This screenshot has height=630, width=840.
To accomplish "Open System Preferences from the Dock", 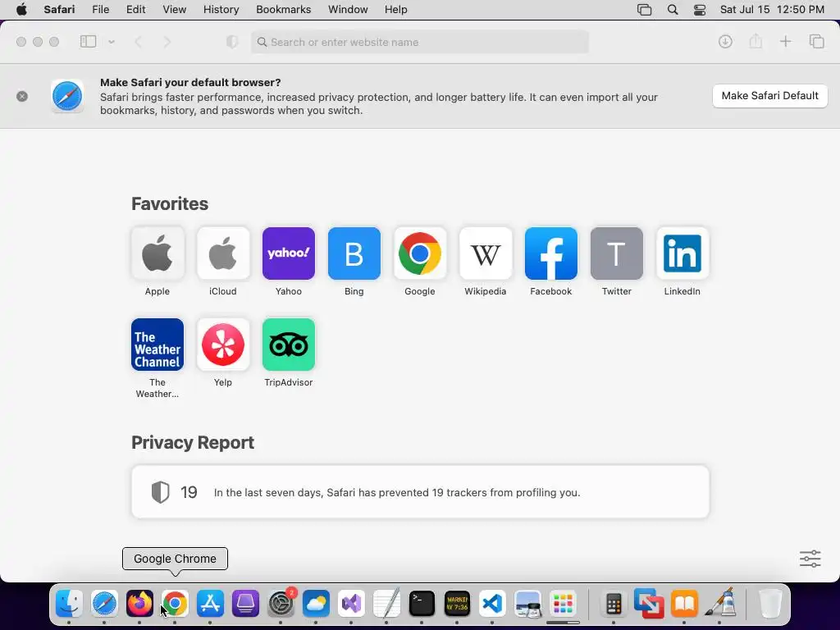I will 281,604.
